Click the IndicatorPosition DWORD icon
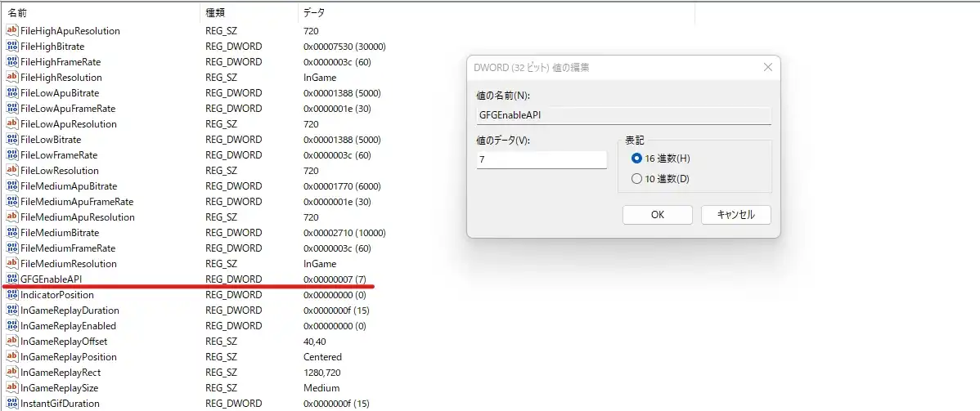The height and width of the screenshot is (411, 980). (12, 295)
